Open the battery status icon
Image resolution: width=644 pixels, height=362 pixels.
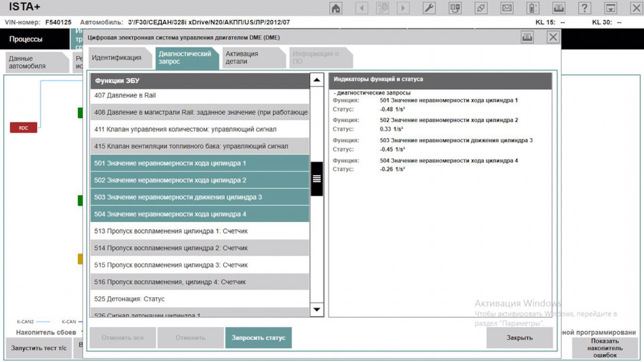coord(533,8)
